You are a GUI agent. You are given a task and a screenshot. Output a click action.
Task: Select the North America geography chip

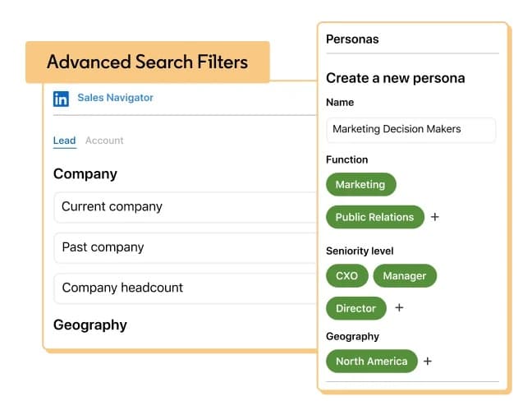point(371,361)
